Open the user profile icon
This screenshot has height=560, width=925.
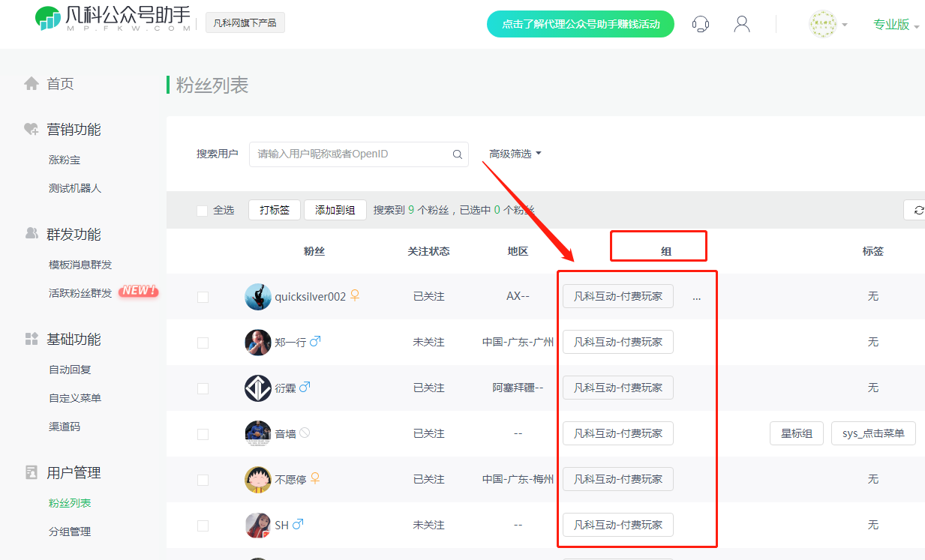[x=742, y=24]
